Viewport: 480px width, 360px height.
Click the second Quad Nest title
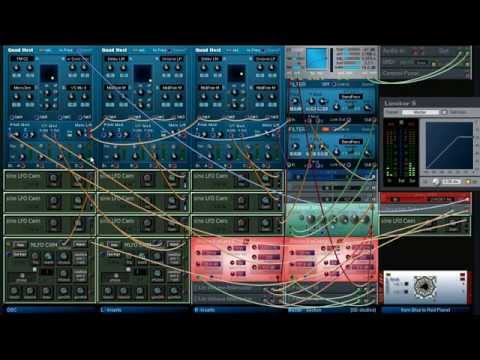[114, 50]
